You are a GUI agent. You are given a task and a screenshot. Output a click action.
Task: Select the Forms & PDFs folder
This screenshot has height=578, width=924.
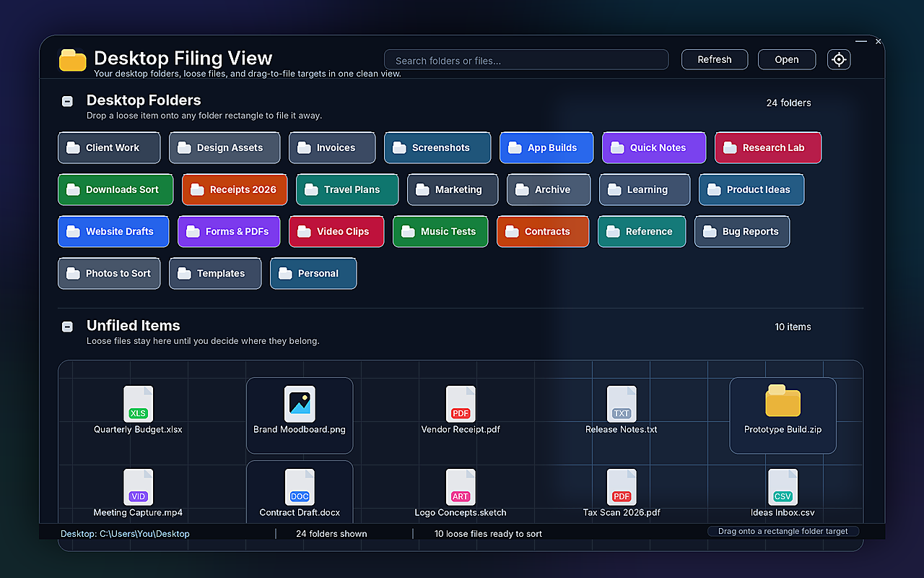coord(229,231)
